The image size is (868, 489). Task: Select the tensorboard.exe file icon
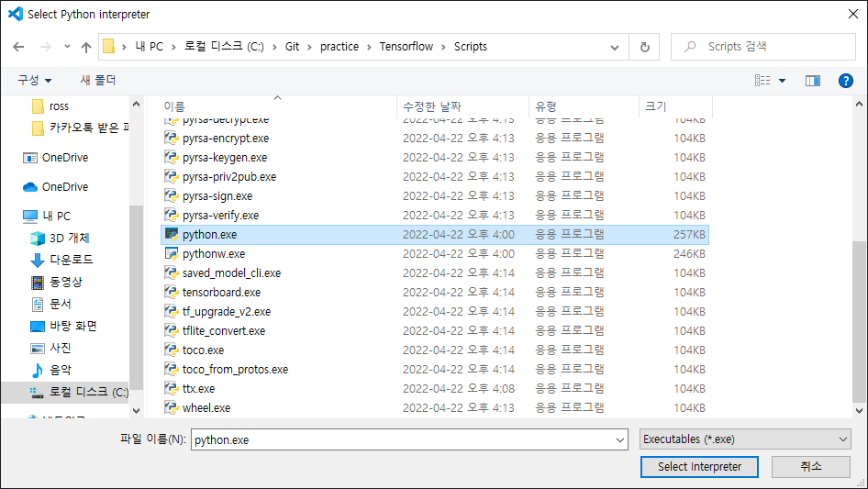[172, 292]
